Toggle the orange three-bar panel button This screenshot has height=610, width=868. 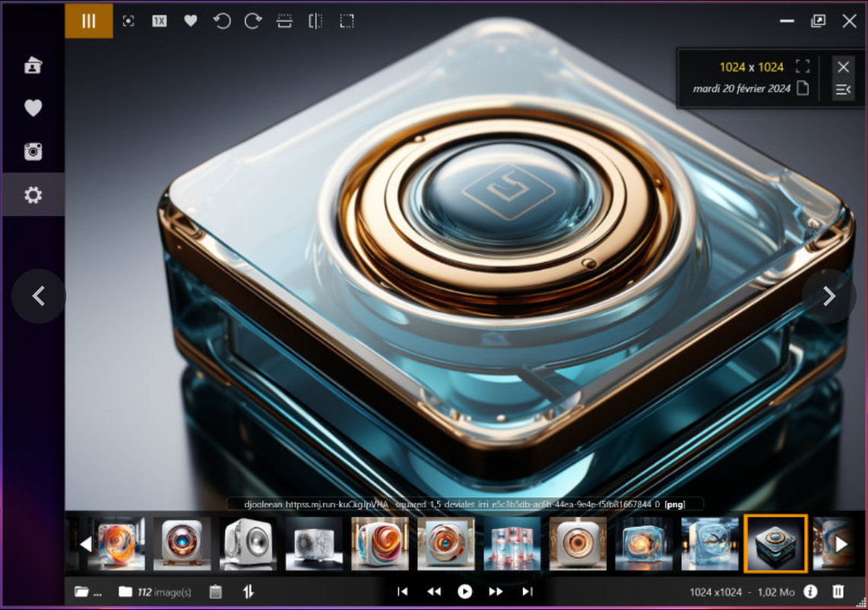coord(89,21)
